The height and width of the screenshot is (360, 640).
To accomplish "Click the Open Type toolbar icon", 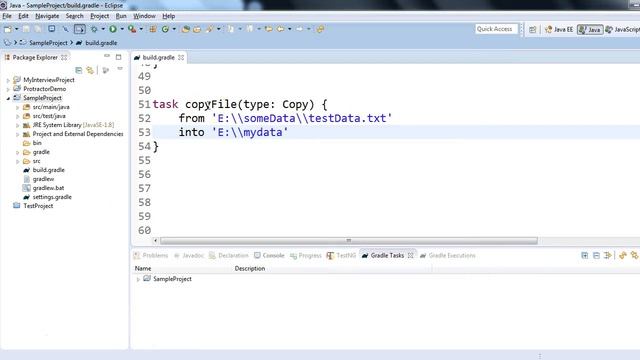I will (186, 29).
